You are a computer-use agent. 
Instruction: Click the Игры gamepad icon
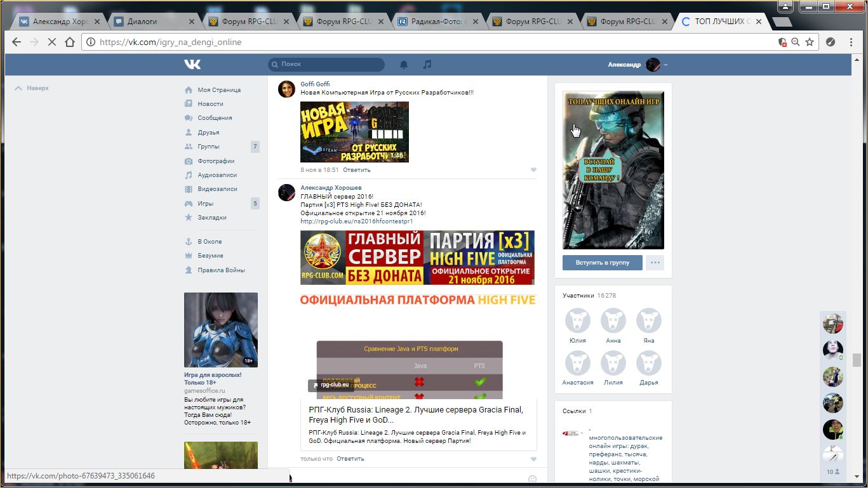pos(189,204)
